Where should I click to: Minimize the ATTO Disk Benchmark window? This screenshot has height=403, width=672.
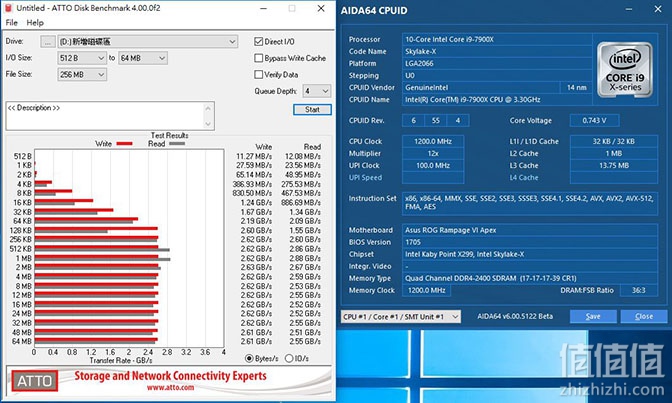264,9
